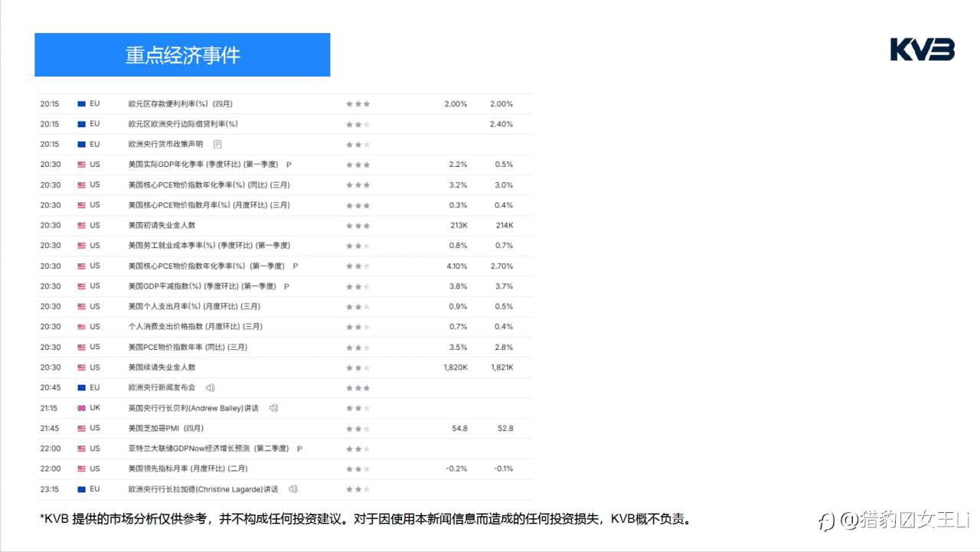The height and width of the screenshot is (552, 980).
Task: Click star rating of 欧洲央行新闻发布会 row
Action: 358,388
